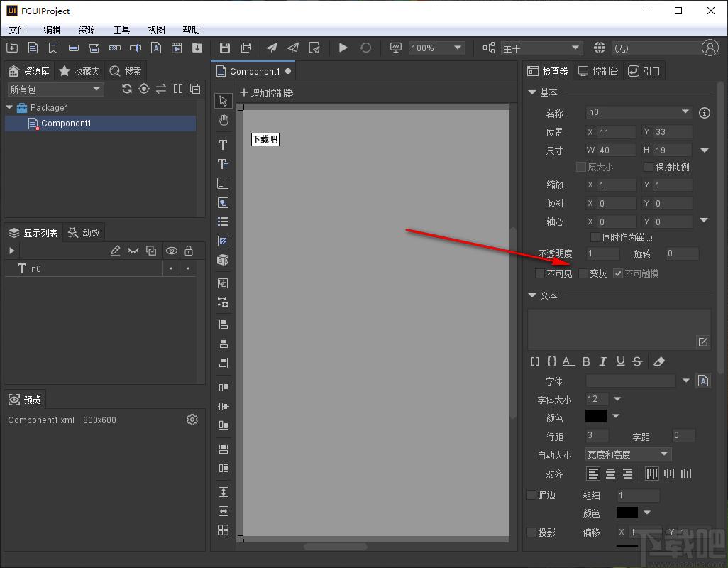Screen dimensions: 728x568
Task: Click the save all icon
Action: click(246, 48)
